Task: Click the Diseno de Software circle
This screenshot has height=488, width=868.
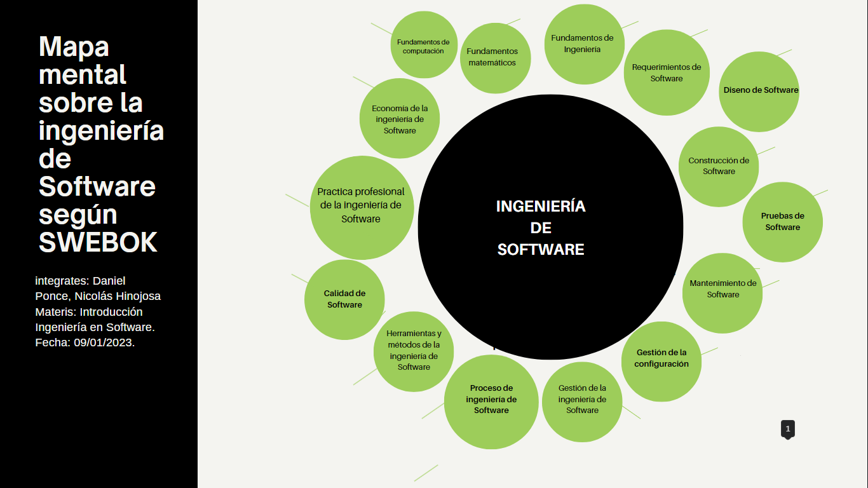Action: (760, 90)
